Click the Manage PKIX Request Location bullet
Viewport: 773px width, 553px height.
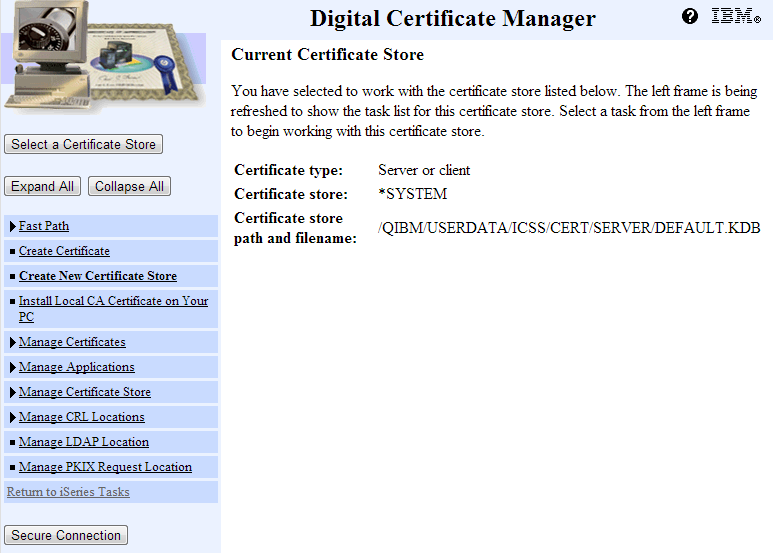coord(12,468)
